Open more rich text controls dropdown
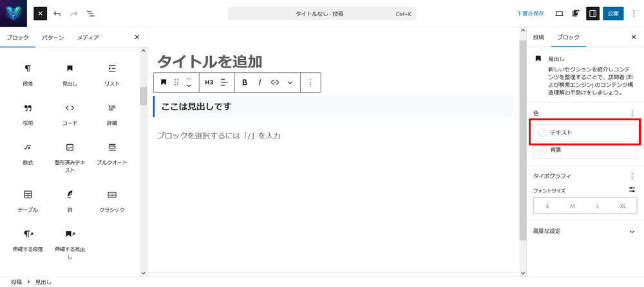Image resolution: width=644 pixels, height=287 pixels. [x=290, y=82]
